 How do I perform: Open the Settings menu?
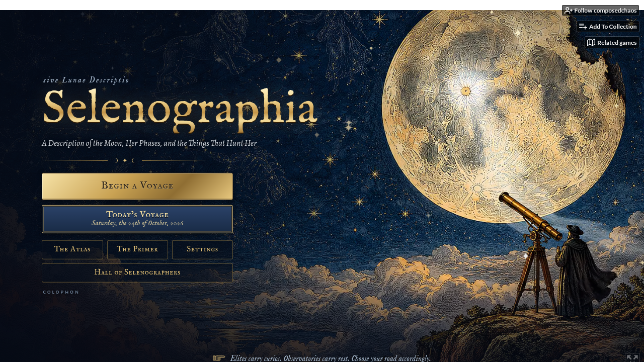202,249
